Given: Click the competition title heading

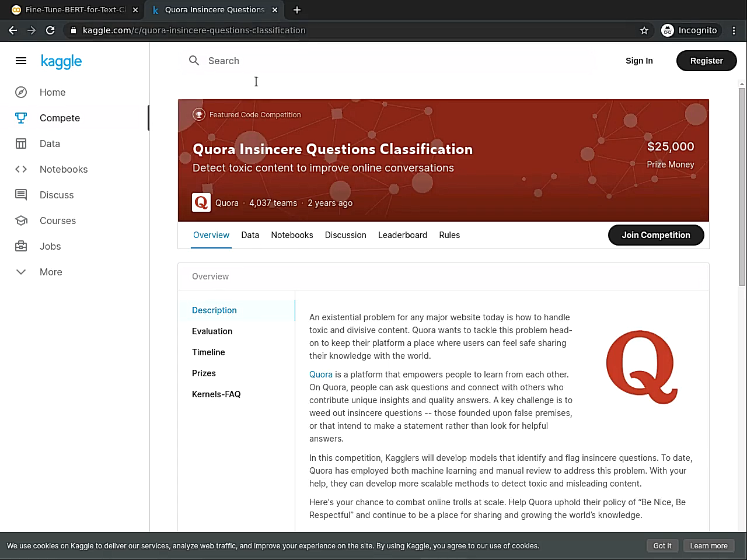Looking at the screenshot, I should (x=333, y=149).
